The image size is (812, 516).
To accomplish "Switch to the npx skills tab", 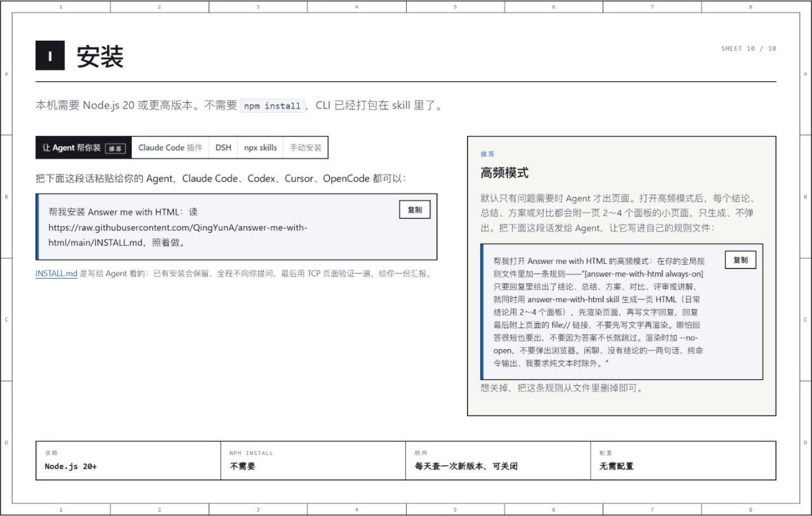I will [x=261, y=147].
